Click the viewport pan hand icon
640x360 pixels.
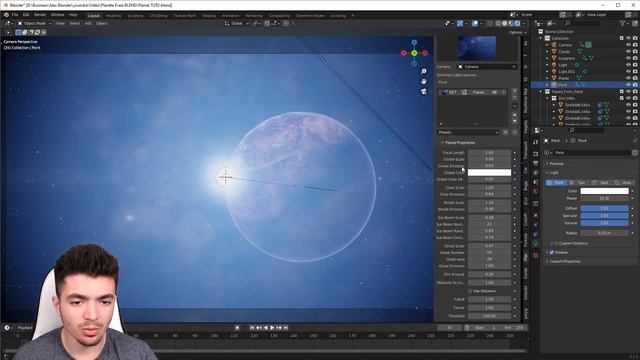click(x=424, y=81)
